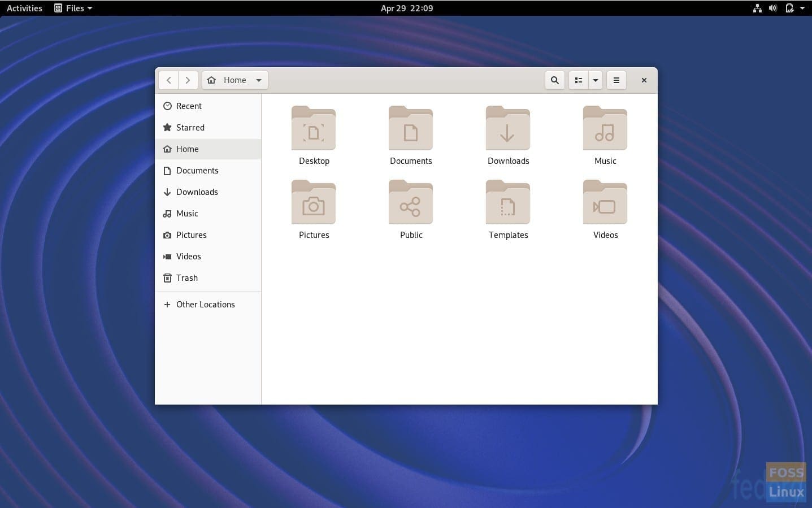Click the volume icon in top bar
This screenshot has height=508, width=812.
tap(773, 8)
